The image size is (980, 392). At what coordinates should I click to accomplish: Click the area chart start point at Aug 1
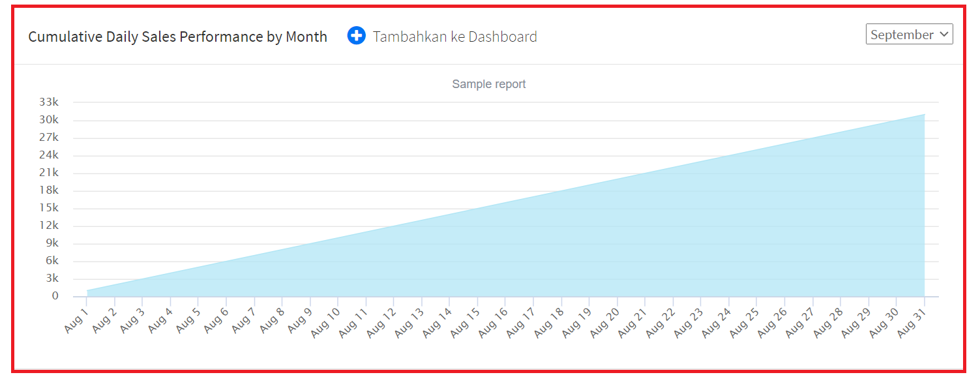click(87, 290)
